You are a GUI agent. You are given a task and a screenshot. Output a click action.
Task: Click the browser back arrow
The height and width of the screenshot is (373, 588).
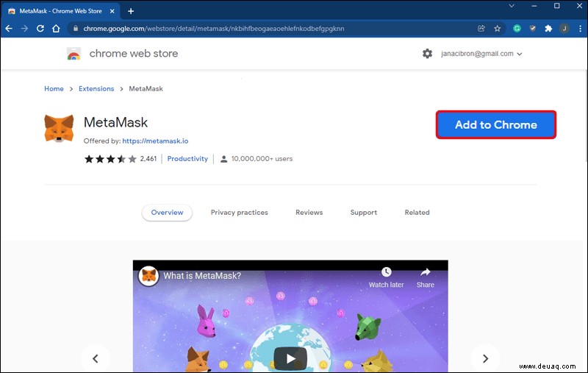pos(9,29)
